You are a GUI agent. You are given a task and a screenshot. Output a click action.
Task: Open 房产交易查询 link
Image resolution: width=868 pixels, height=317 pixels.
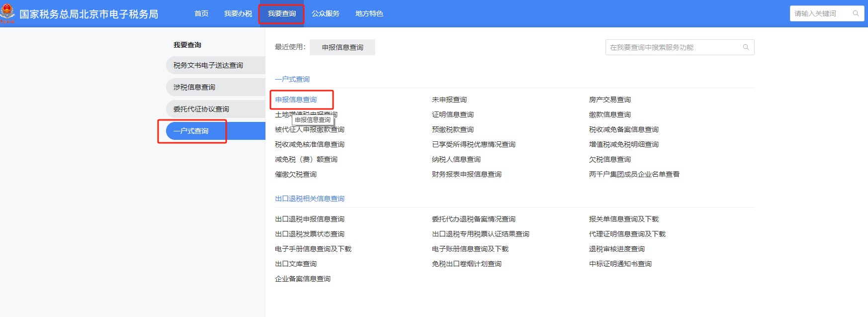click(x=610, y=100)
